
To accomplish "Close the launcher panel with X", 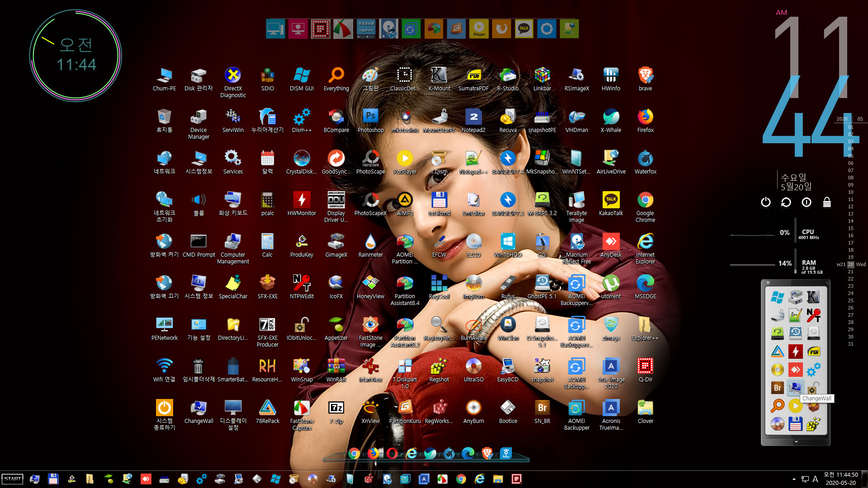I will point(768,283).
